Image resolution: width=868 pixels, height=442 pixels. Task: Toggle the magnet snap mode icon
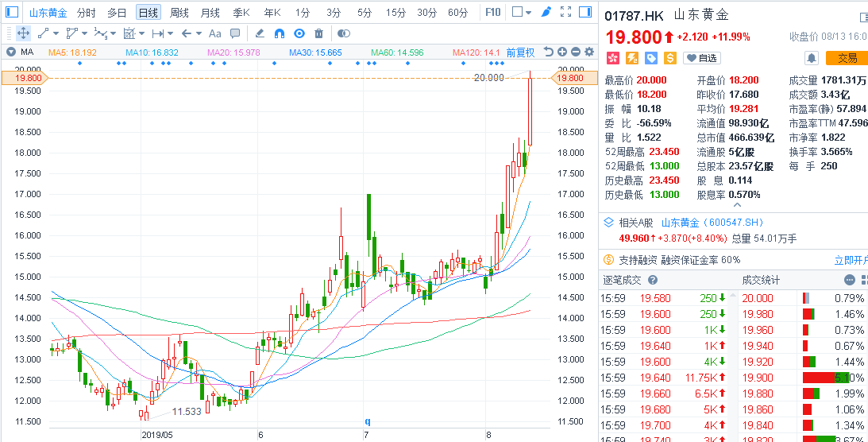[279, 33]
